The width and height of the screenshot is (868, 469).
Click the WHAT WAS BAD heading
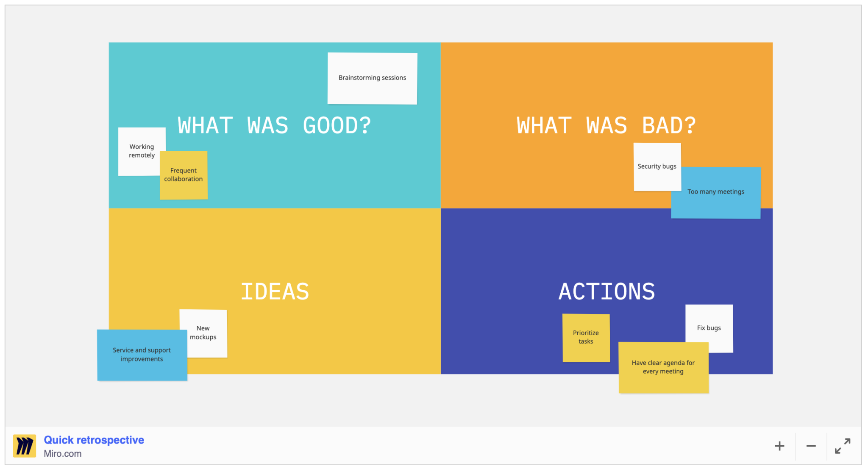point(606,125)
